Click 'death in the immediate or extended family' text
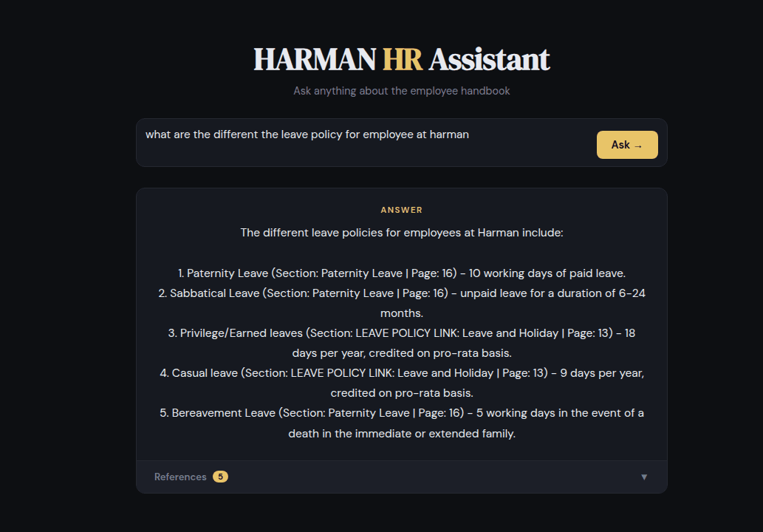Image resolution: width=763 pixels, height=532 pixels. pyautogui.click(x=401, y=434)
